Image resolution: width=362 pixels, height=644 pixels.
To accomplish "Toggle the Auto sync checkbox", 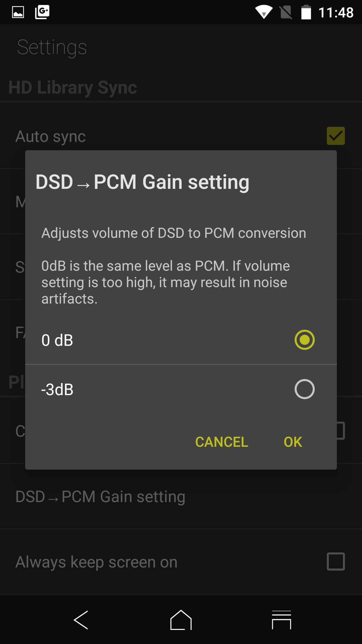I will (x=336, y=136).
